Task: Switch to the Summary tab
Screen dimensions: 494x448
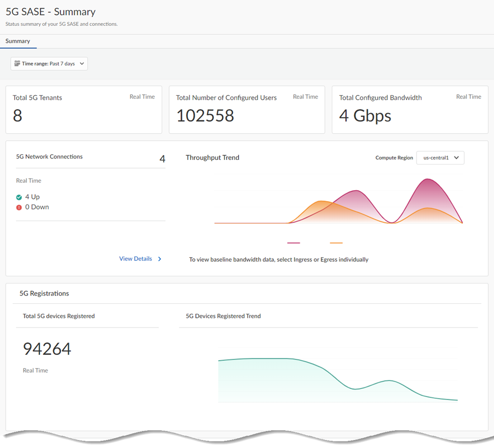Action: 18,41
